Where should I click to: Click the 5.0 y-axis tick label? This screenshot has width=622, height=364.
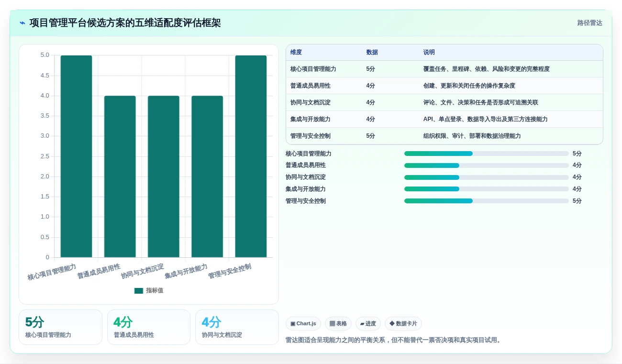[45, 55]
